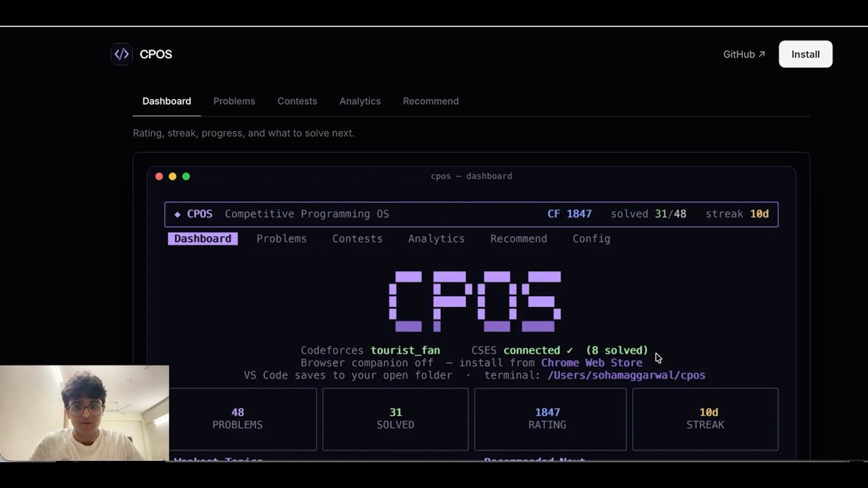
Task: Click the solved 31/48 header stat
Action: pyautogui.click(x=648, y=214)
